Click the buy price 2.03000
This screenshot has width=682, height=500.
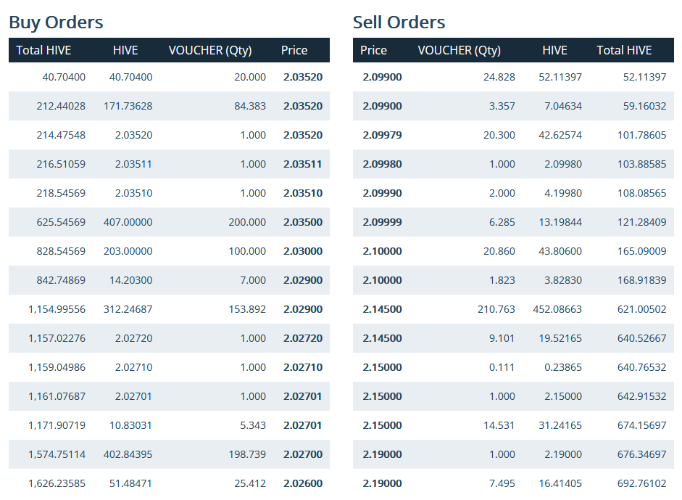[x=303, y=251]
